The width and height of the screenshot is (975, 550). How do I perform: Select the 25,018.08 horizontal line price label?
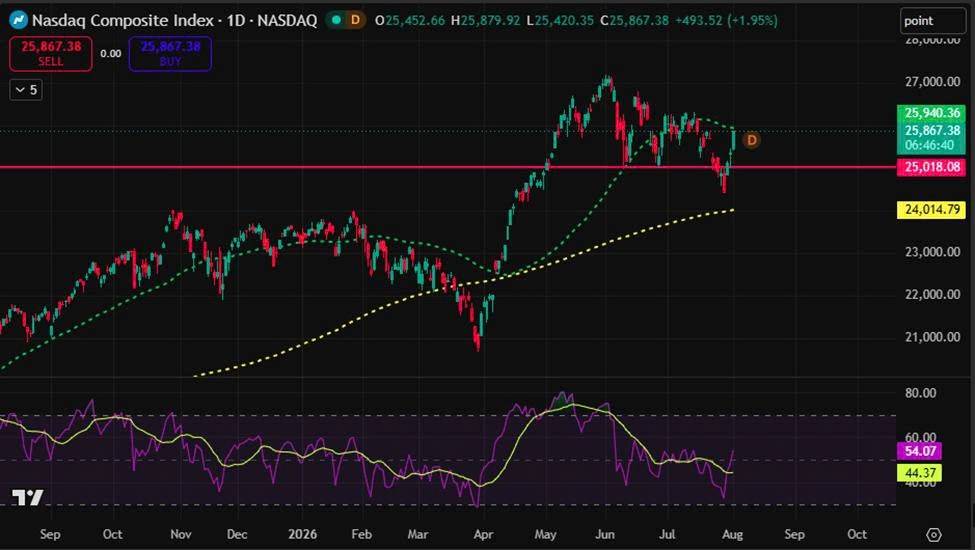(x=931, y=167)
